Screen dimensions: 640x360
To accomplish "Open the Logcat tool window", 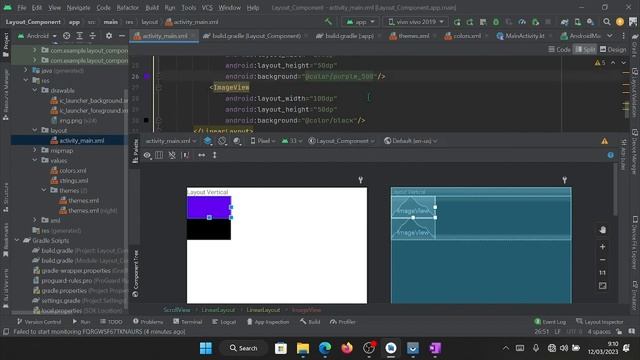I will pyautogui.click(x=224, y=322).
